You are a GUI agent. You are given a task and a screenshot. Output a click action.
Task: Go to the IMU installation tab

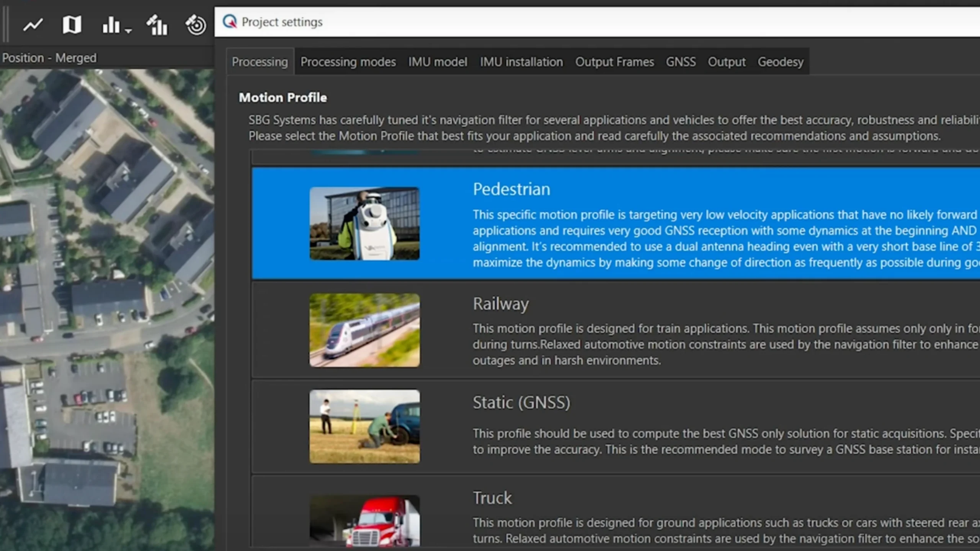point(521,62)
